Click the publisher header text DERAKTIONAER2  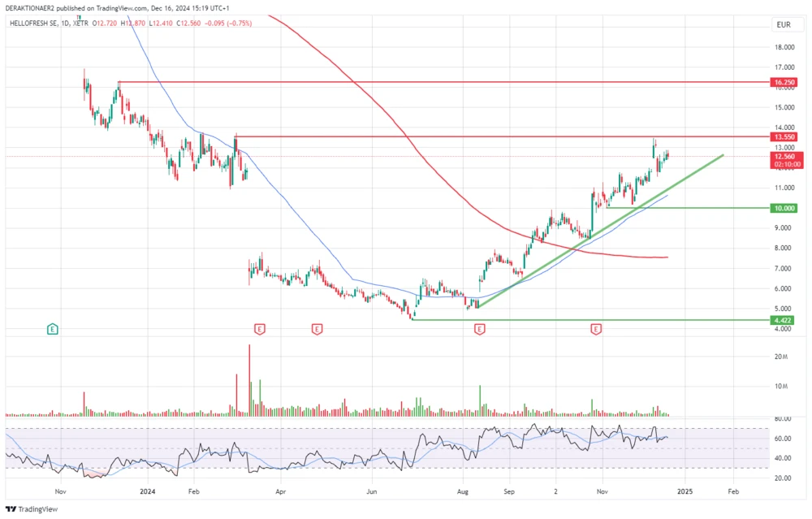33,8
